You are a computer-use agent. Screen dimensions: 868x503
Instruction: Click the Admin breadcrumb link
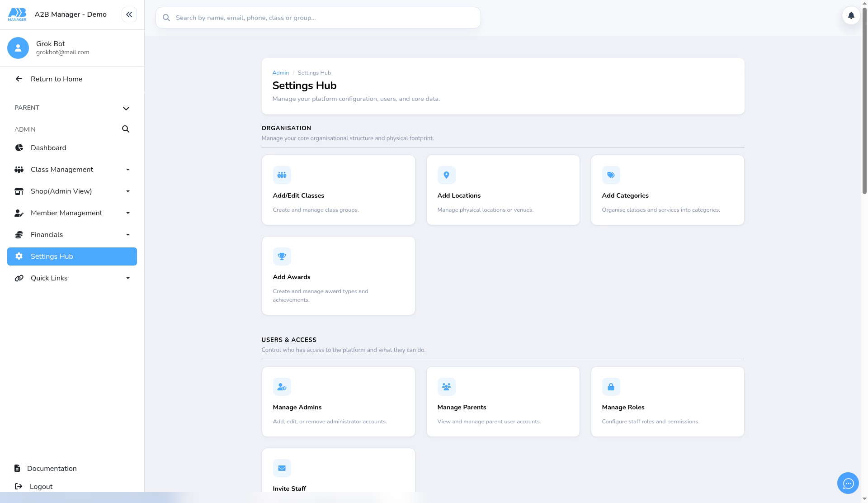(x=280, y=73)
